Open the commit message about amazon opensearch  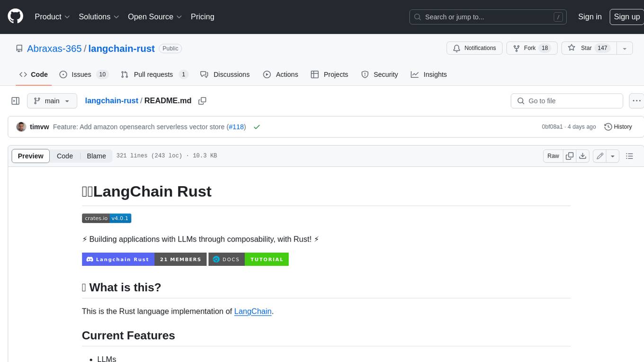click(139, 127)
